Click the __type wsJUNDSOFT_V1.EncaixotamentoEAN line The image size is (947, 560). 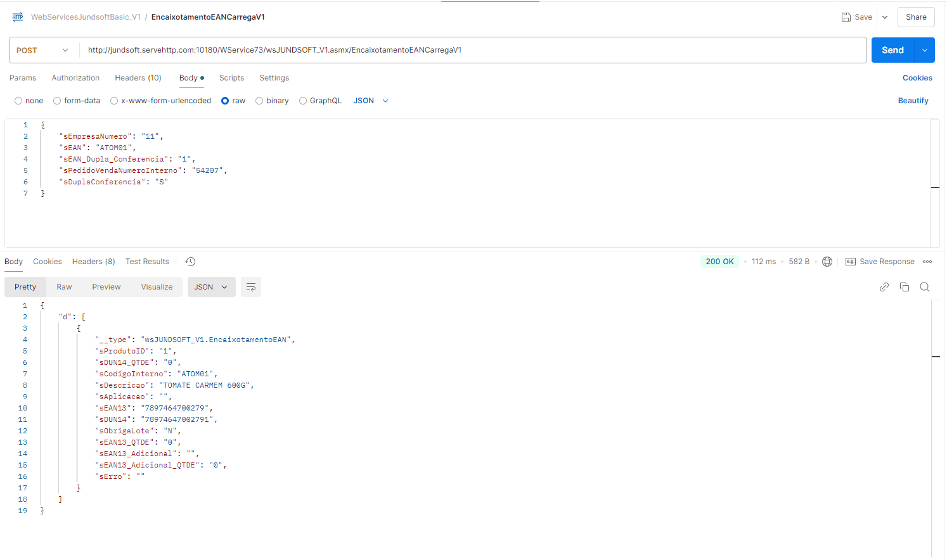tap(195, 340)
